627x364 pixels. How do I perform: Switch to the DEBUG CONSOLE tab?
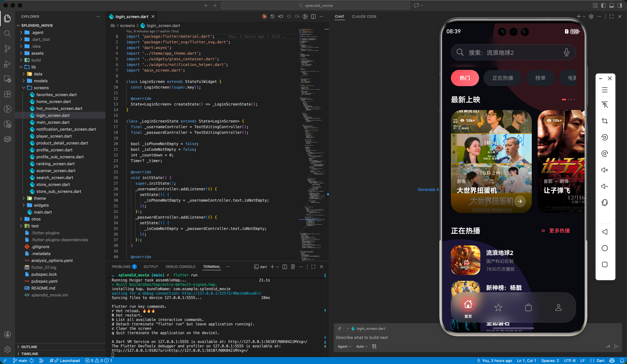tap(180, 267)
